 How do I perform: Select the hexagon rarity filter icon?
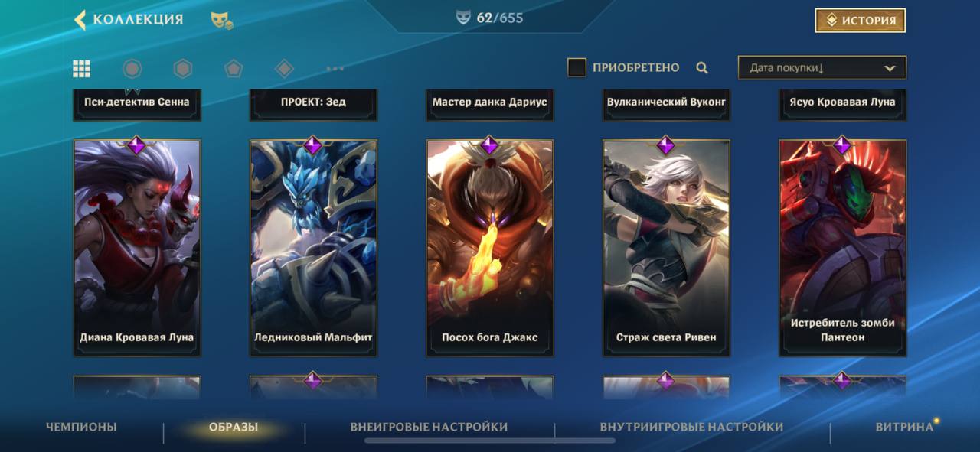pos(183,69)
